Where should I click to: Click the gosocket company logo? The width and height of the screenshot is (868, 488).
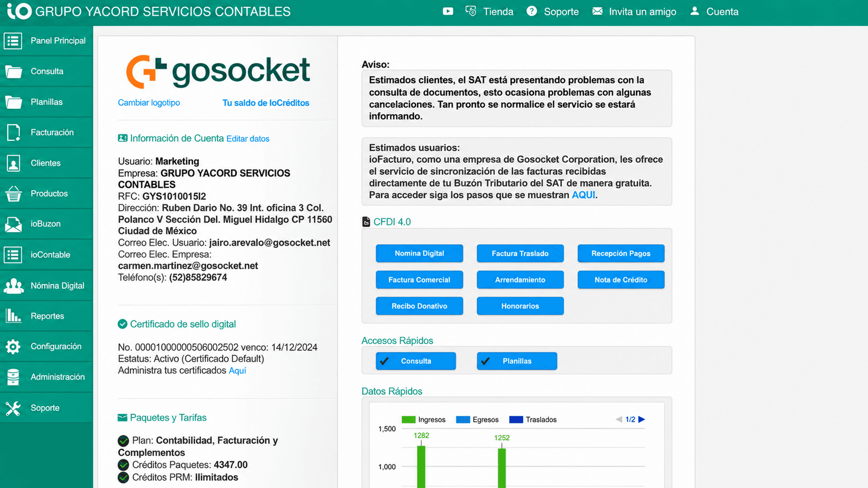[x=218, y=71]
